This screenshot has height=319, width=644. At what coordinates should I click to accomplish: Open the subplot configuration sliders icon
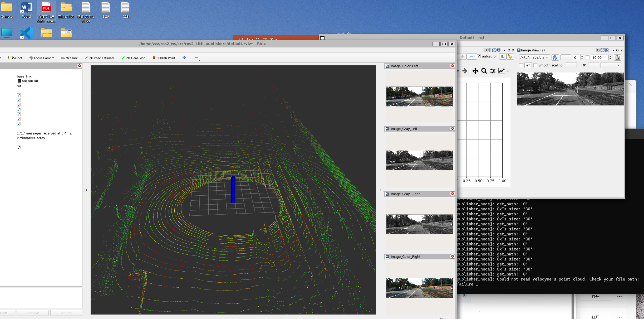click(493, 71)
